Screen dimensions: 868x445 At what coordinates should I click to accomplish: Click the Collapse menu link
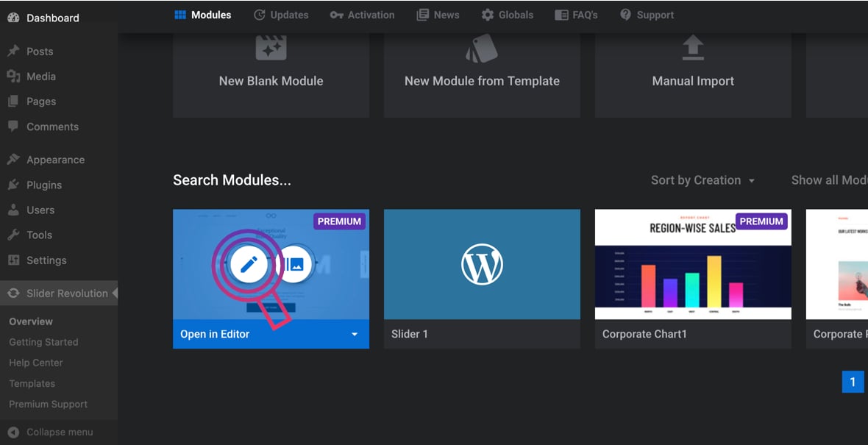point(60,432)
